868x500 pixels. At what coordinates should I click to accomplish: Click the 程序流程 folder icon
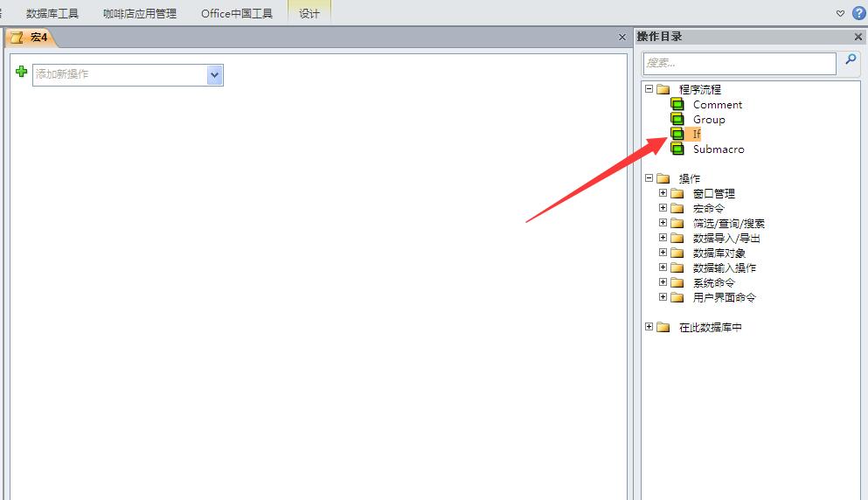tap(663, 89)
